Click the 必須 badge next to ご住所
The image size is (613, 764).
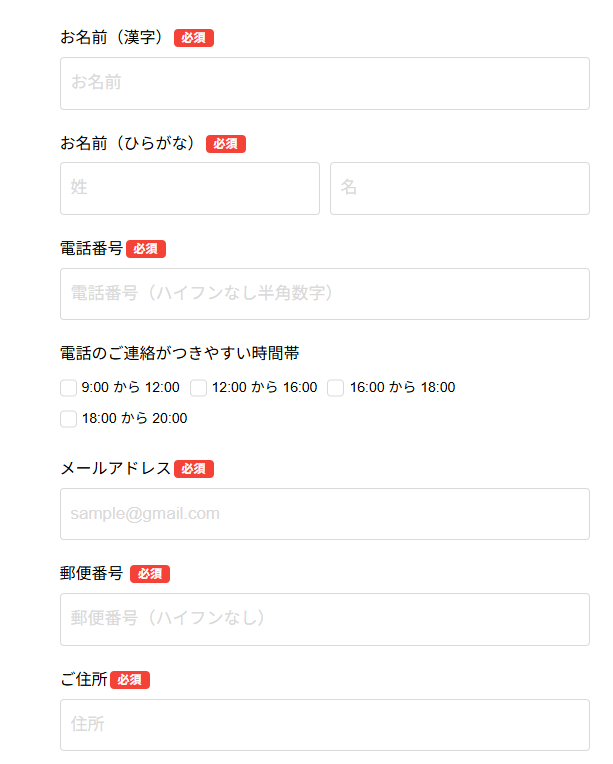[x=130, y=680]
